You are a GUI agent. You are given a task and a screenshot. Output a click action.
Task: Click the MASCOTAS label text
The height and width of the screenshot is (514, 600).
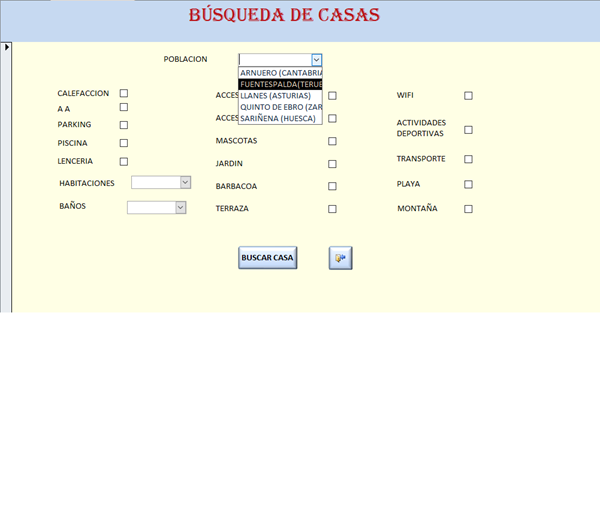(x=236, y=141)
